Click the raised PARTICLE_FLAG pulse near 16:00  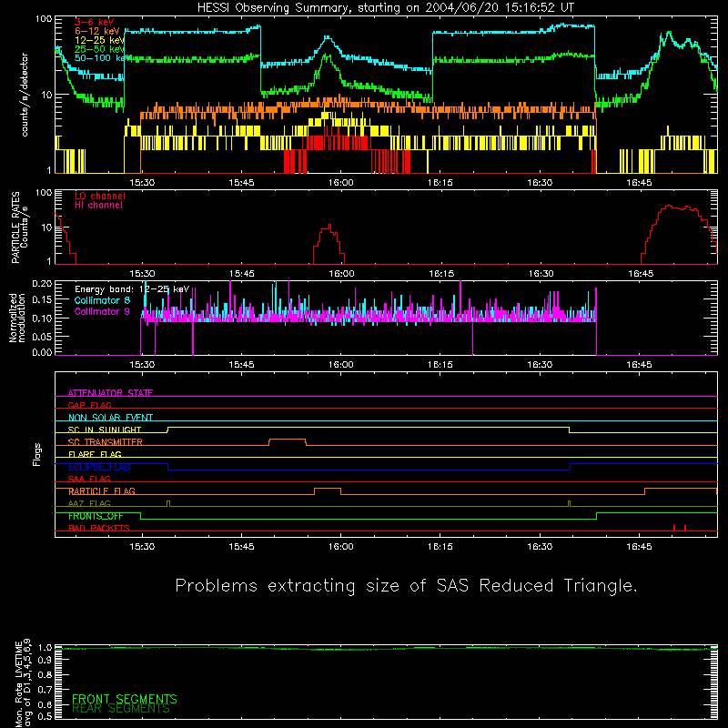click(x=328, y=489)
